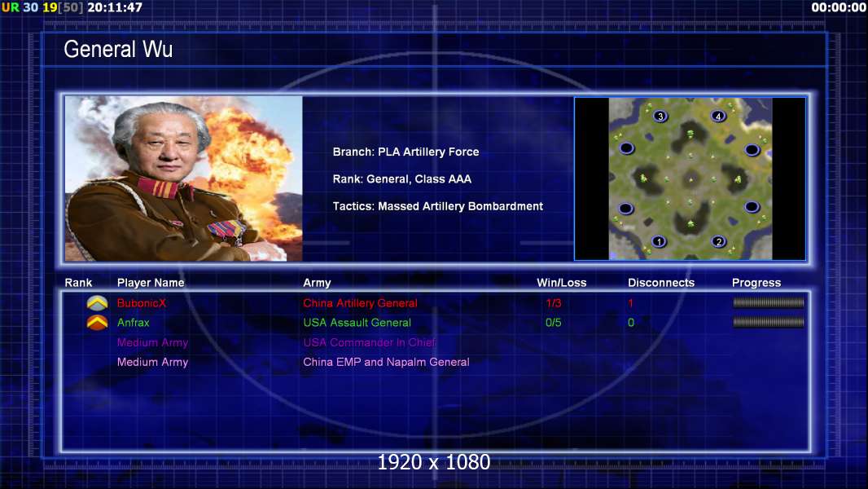Select start position 1 on the map
868x489 pixels.
[659, 241]
